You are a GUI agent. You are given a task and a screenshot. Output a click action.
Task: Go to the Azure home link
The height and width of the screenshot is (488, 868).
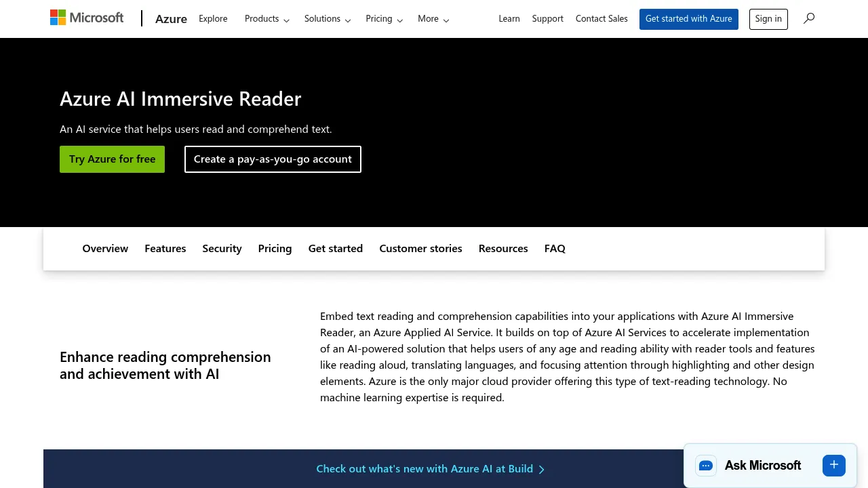171,19
